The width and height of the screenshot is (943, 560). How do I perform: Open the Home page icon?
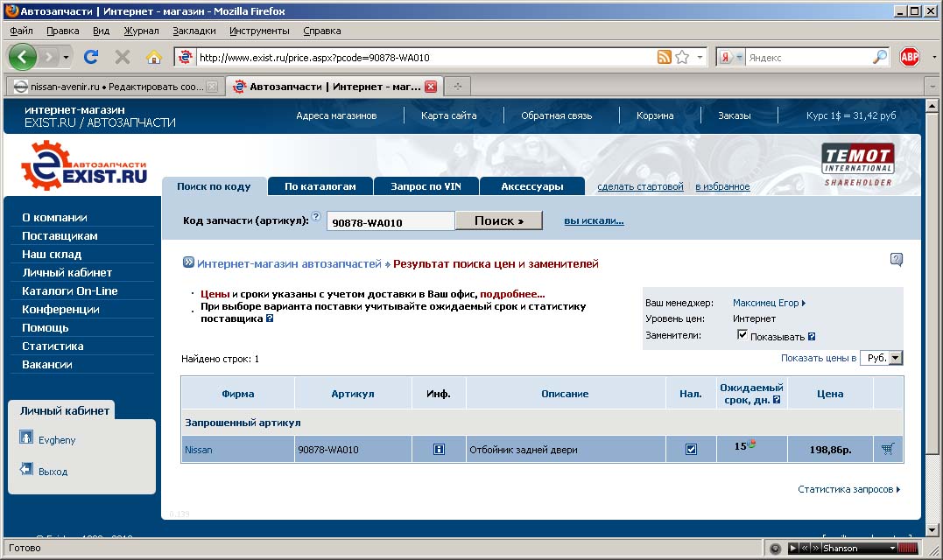tap(154, 57)
